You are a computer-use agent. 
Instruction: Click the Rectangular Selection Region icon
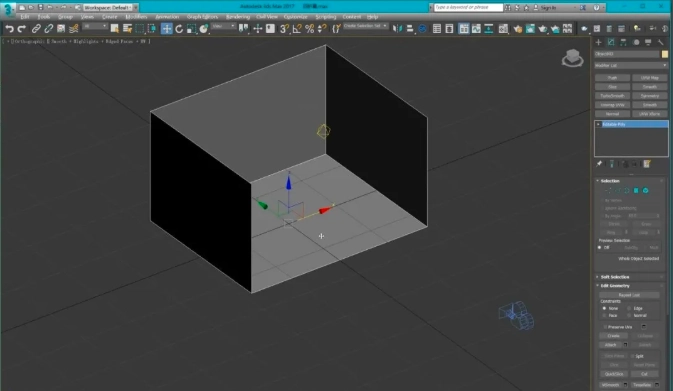click(139, 29)
